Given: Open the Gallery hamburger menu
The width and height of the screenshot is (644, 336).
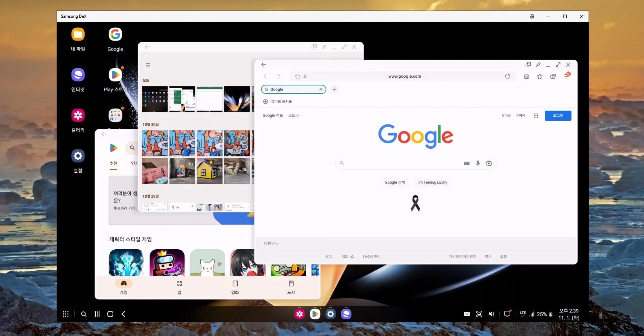Looking at the screenshot, I should click(148, 65).
